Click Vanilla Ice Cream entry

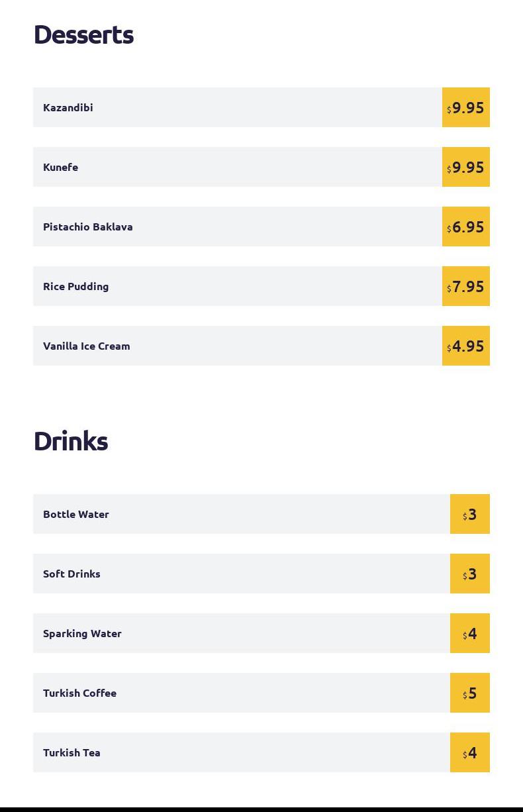pos(87,346)
